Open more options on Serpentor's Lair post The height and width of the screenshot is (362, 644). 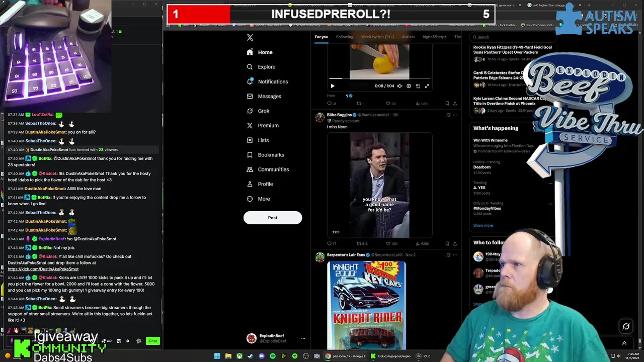tap(455, 255)
